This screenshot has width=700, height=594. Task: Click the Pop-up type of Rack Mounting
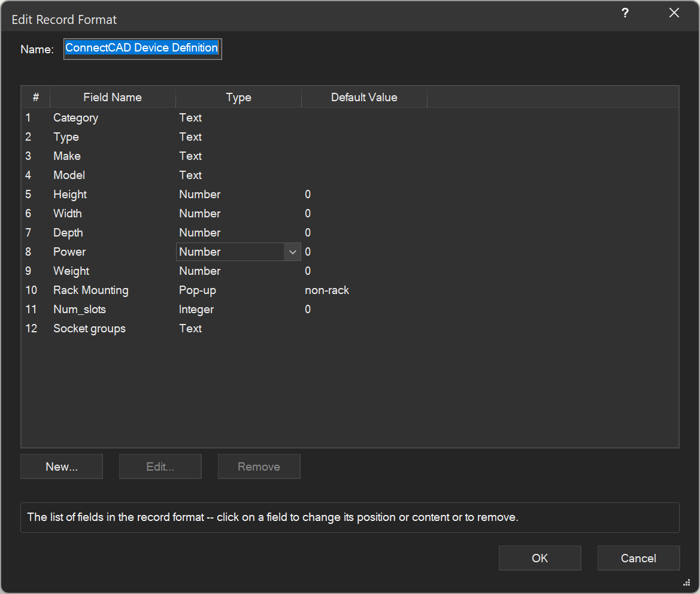198,290
